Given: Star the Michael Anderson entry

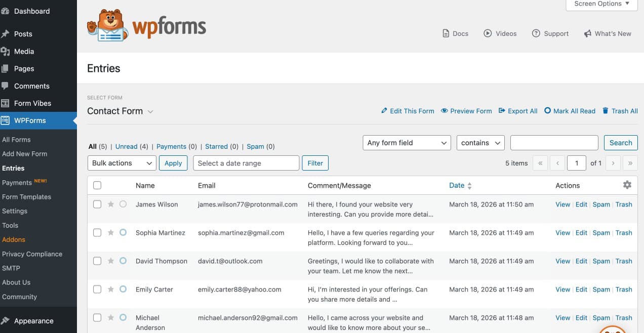Looking at the screenshot, I should [111, 318].
